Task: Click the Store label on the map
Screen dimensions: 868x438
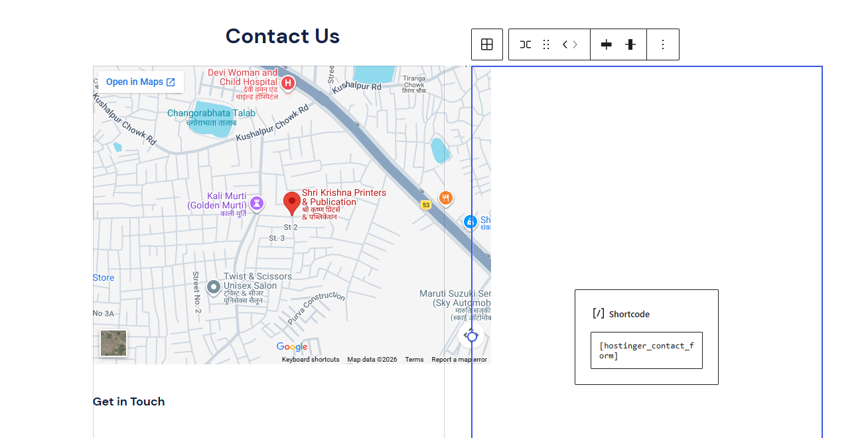Action: [104, 277]
